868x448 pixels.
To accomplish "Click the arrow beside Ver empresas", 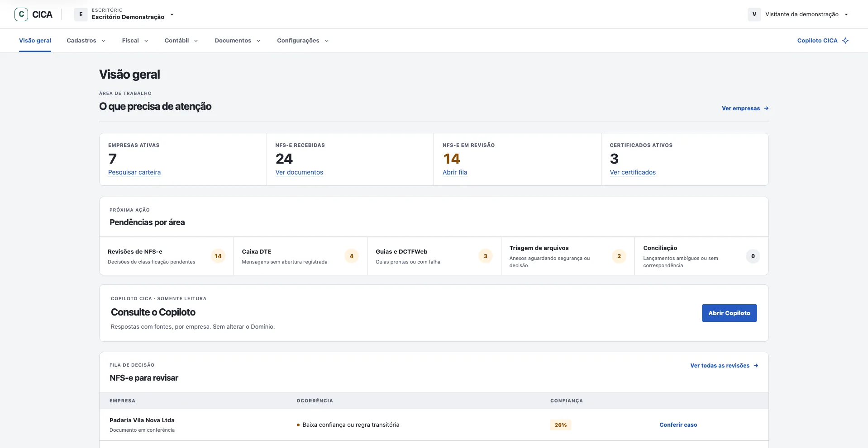I will point(766,108).
